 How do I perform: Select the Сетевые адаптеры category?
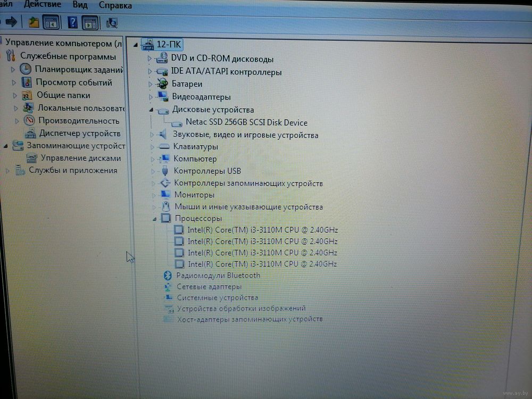(209, 286)
